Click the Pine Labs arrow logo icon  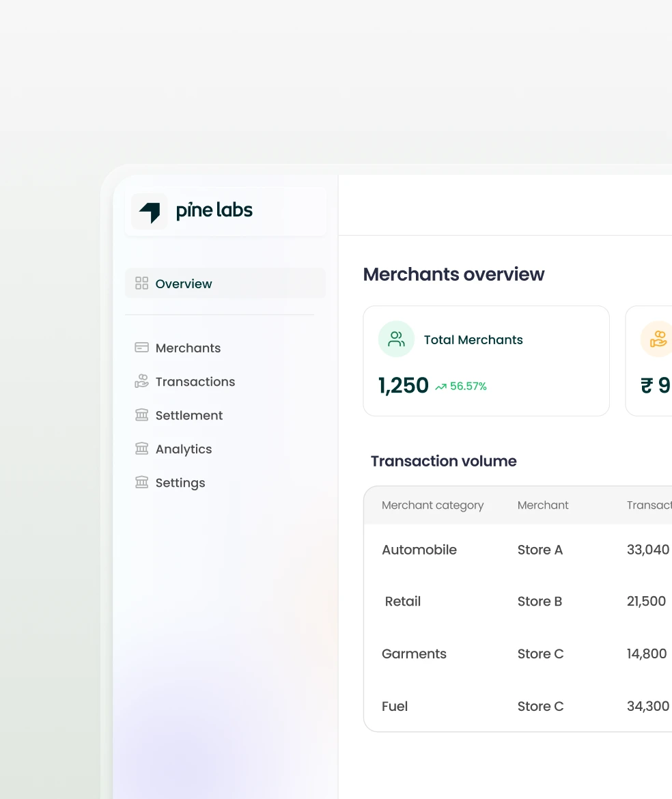pyautogui.click(x=150, y=212)
